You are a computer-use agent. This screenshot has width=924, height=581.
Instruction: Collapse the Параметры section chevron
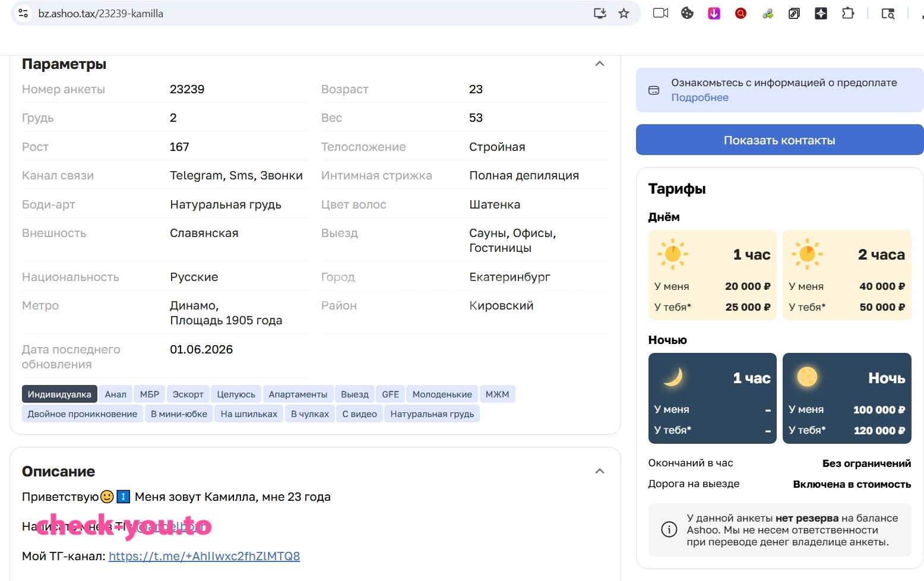600,64
